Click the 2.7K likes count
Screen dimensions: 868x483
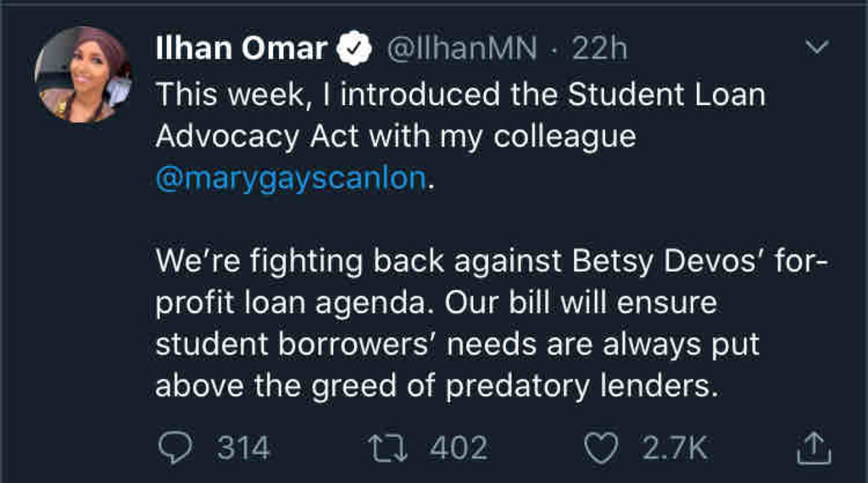tap(674, 447)
